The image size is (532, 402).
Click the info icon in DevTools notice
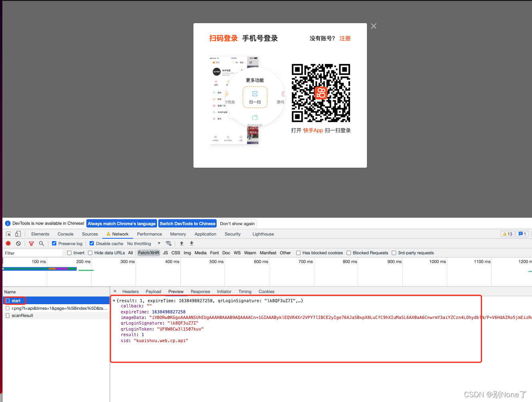pos(8,224)
